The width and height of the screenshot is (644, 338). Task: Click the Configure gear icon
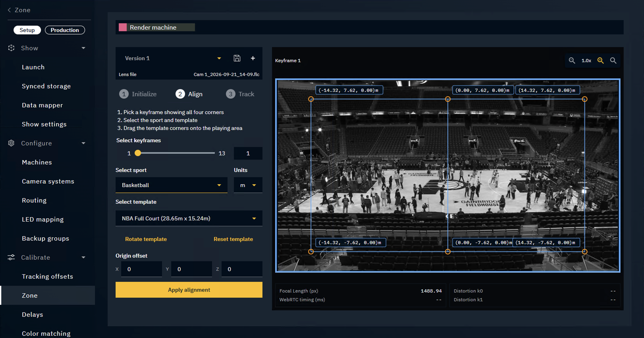point(11,143)
